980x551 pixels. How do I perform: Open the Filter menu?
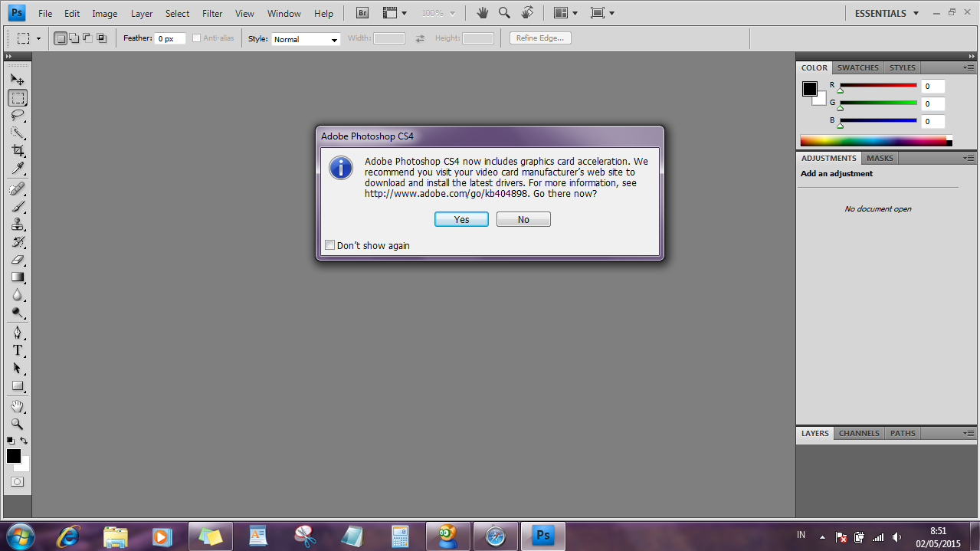coord(212,13)
